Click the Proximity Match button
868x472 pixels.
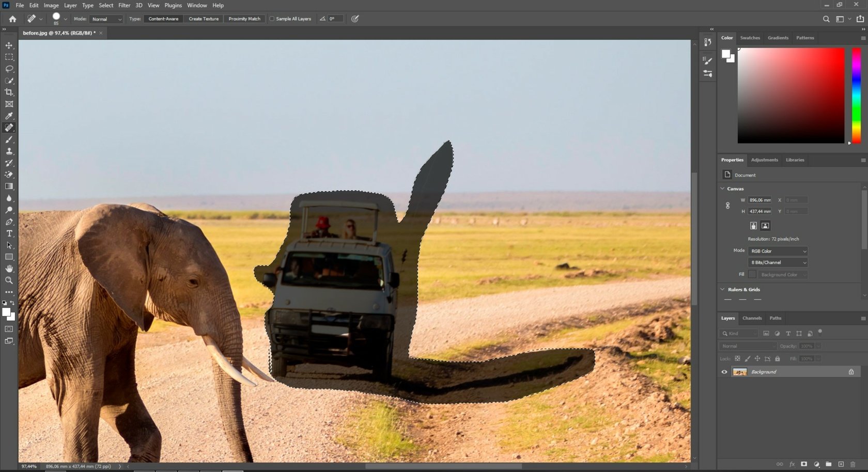tap(244, 19)
